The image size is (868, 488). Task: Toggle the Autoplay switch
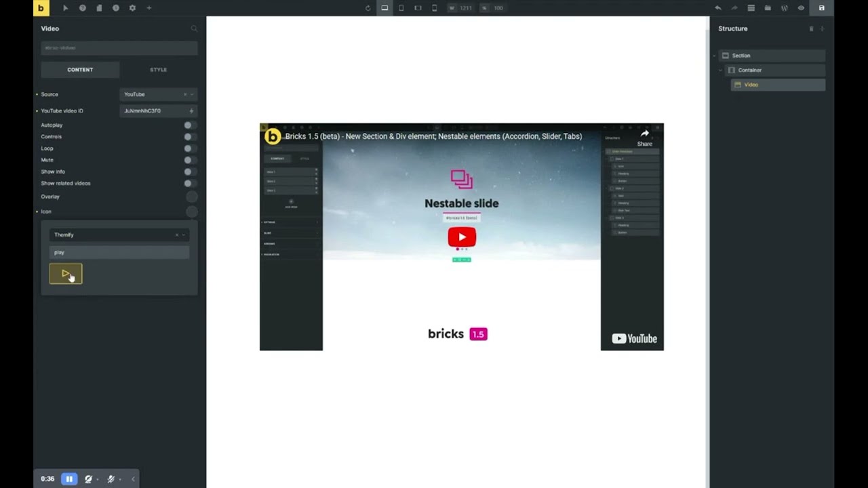coord(191,125)
